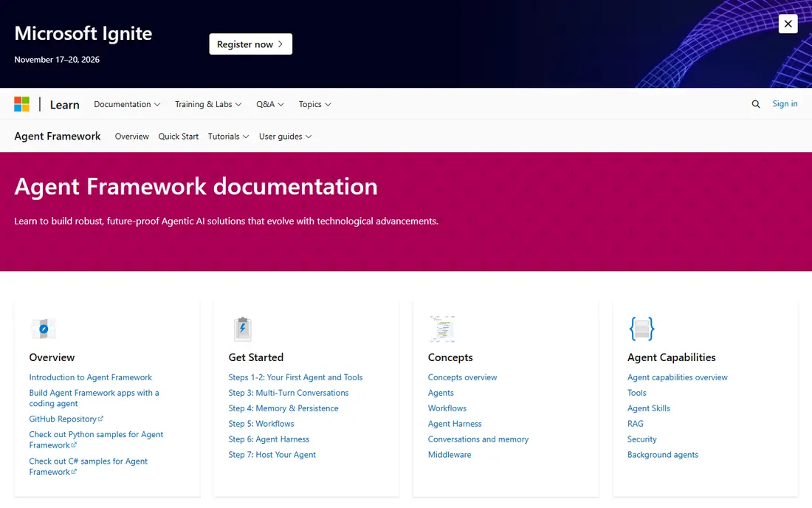Open the Tools capability link
This screenshot has width=812, height=508.
point(636,393)
